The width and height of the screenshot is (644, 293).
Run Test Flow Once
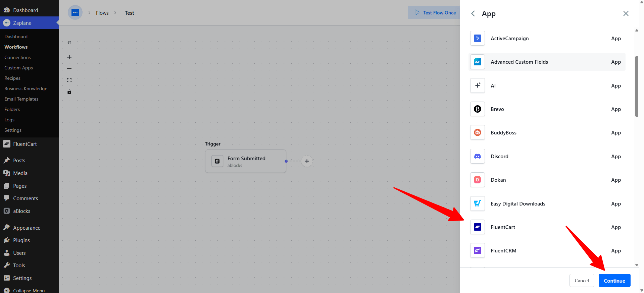[435, 13]
